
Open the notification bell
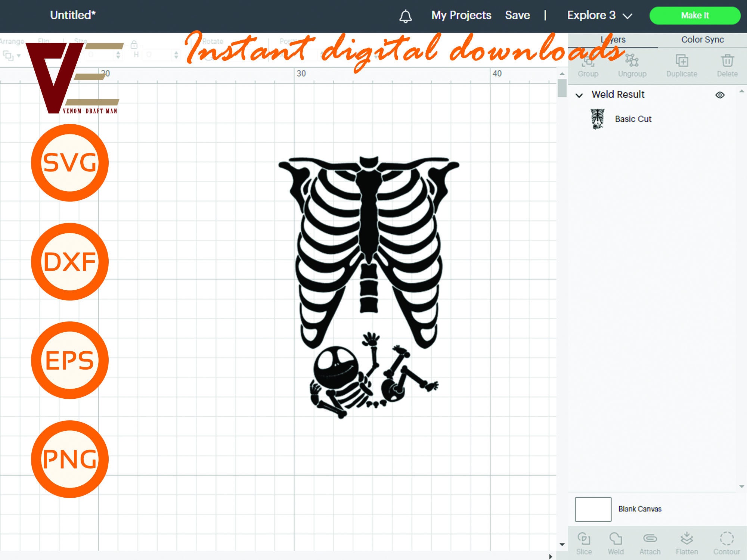pyautogui.click(x=406, y=16)
